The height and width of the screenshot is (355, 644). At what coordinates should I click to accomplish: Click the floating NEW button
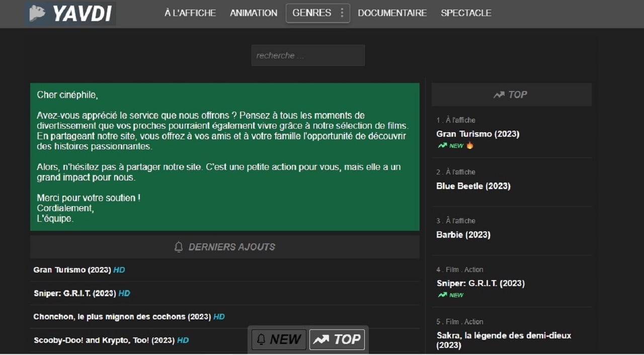coord(279,339)
